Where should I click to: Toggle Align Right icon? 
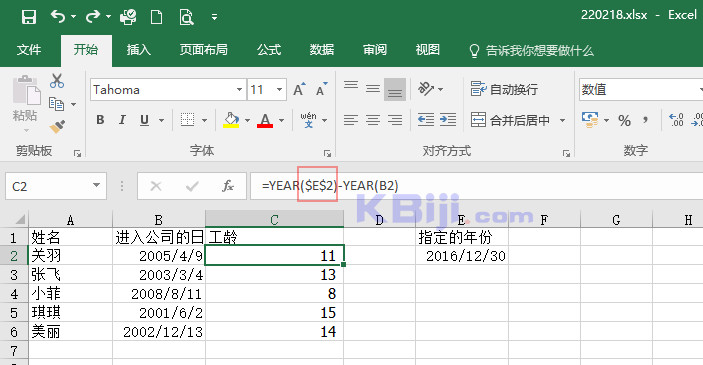pos(395,120)
